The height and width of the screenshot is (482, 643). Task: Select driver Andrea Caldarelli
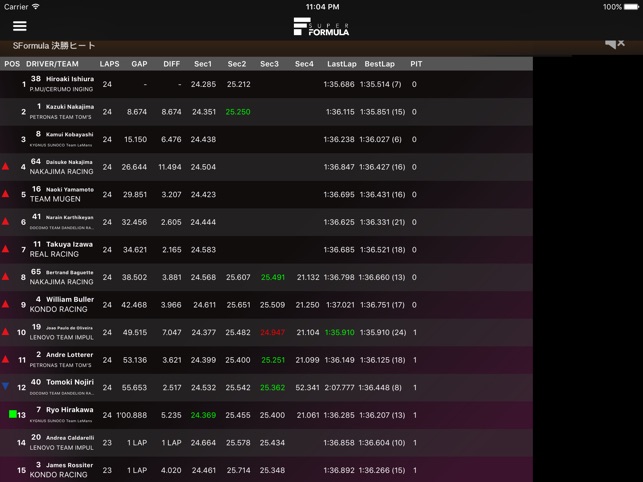click(x=70, y=438)
